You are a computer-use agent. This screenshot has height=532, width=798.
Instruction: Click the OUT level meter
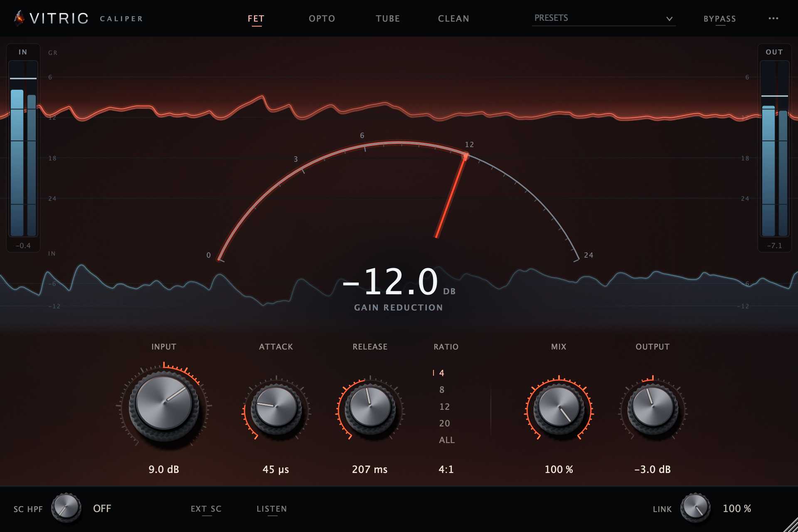coord(775,149)
